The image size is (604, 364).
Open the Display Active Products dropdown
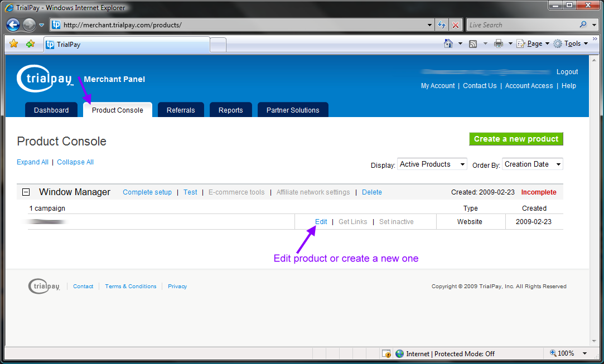(432, 164)
